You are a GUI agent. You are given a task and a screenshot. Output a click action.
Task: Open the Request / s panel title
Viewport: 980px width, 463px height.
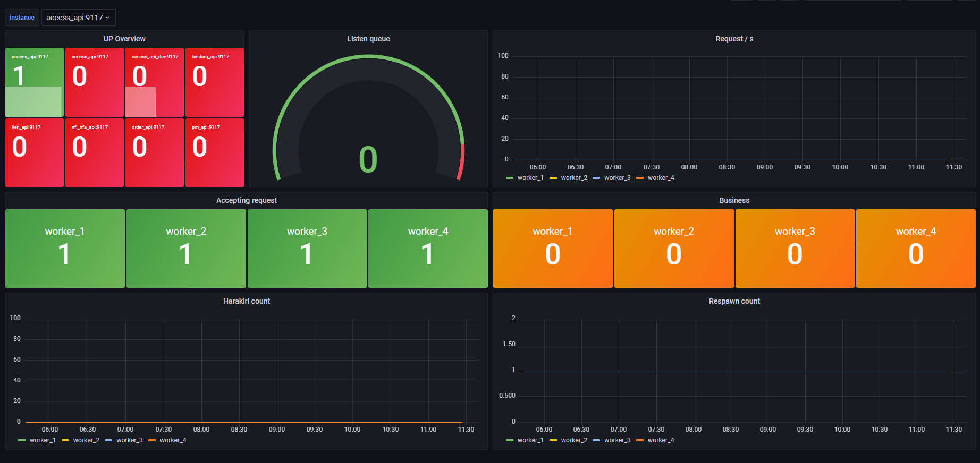(x=734, y=39)
